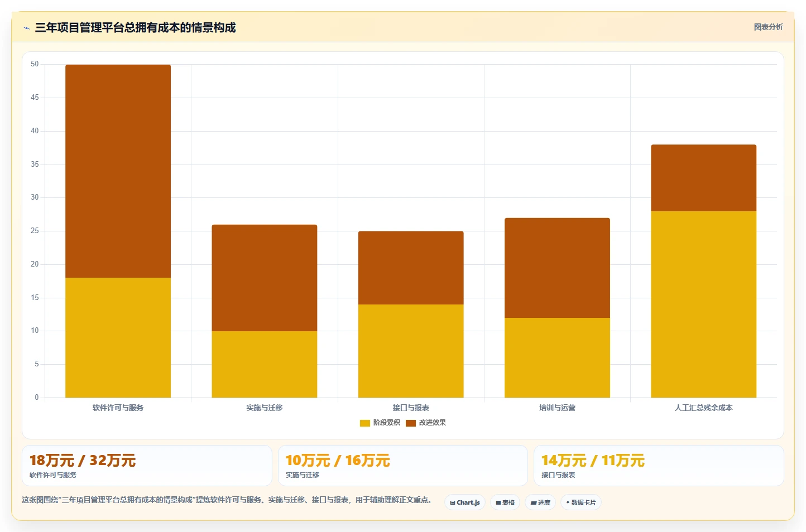806x532 pixels.
Task: Click the 改进效果 legend label
Action: (433, 423)
